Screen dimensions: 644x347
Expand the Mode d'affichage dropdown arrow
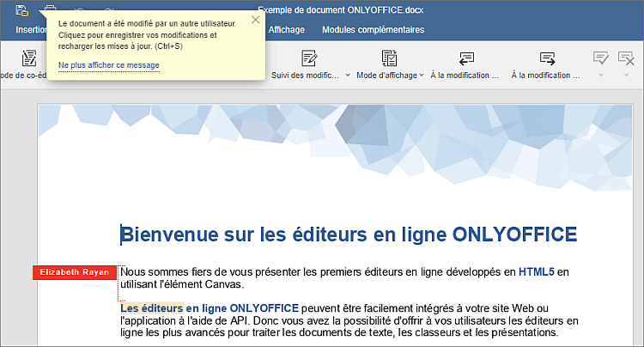coord(422,76)
